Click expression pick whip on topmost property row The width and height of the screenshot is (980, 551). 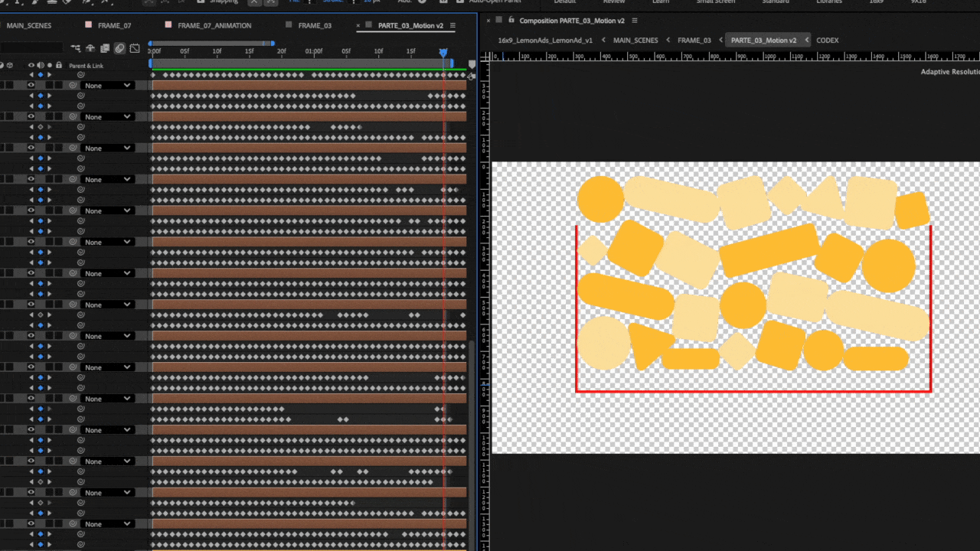(x=81, y=75)
